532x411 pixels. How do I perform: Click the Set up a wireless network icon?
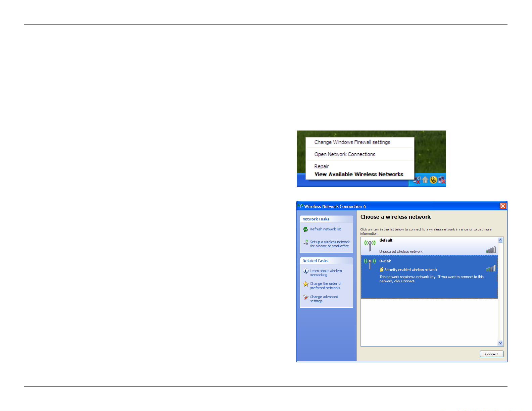tap(305, 242)
